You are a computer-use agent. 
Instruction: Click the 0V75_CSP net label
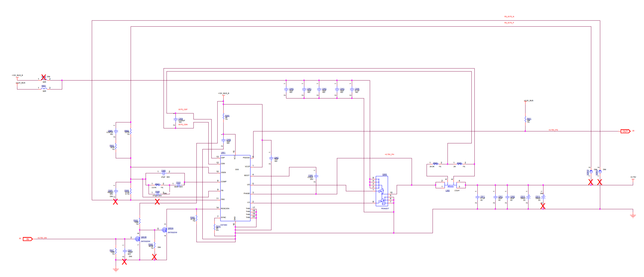tap(183, 110)
